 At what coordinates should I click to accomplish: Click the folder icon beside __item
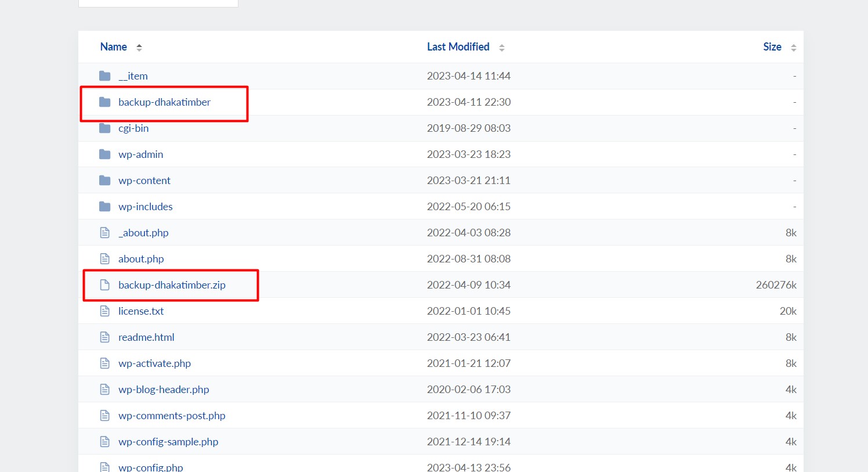pos(104,75)
